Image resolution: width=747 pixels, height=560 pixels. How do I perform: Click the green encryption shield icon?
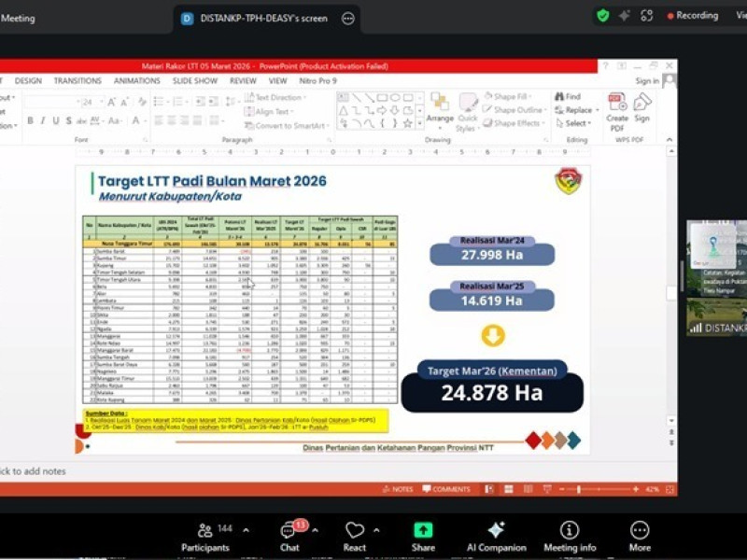pos(603,16)
